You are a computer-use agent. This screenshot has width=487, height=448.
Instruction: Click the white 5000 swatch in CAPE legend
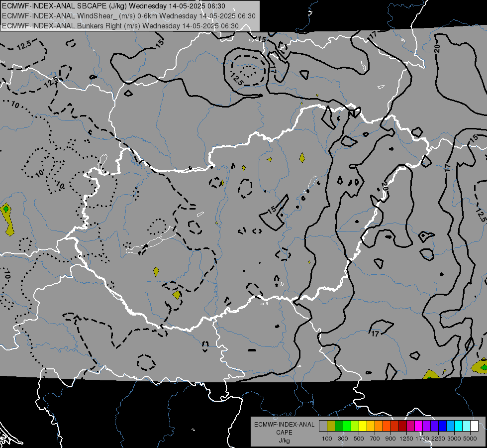click(x=475, y=426)
